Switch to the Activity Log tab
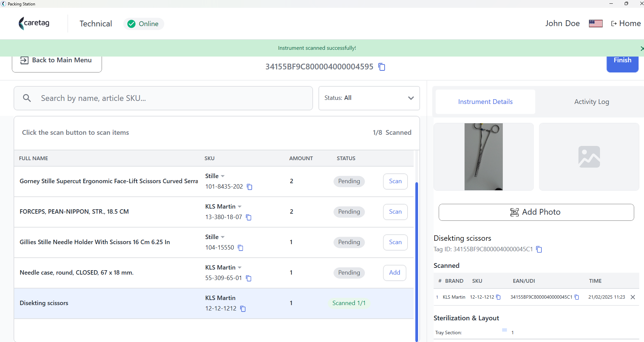644x342 pixels. click(x=591, y=102)
